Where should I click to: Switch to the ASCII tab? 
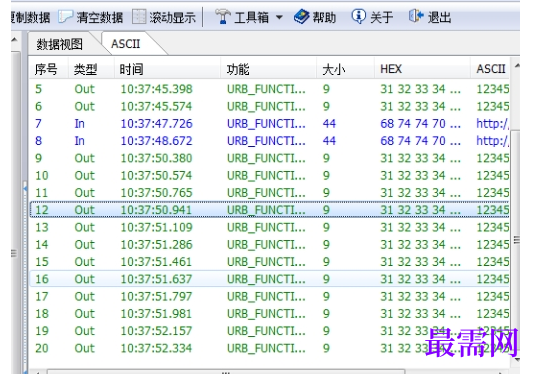(126, 44)
